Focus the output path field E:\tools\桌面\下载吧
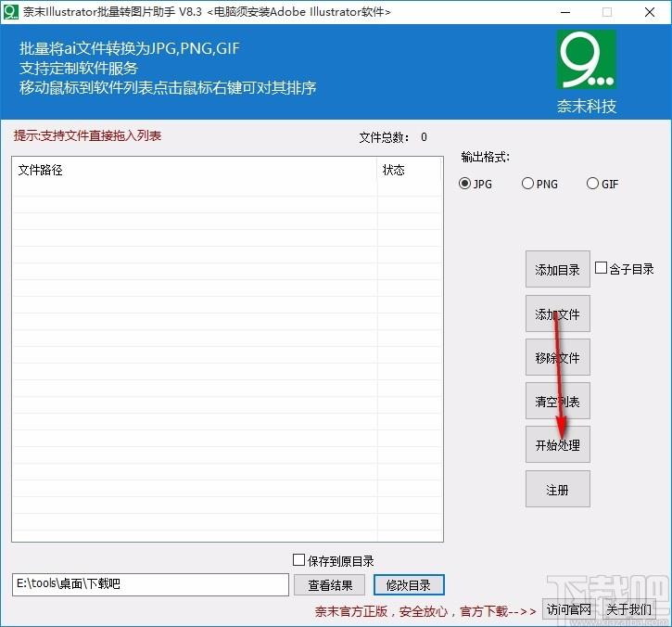Screen dimensions: 672x627 point(150,584)
